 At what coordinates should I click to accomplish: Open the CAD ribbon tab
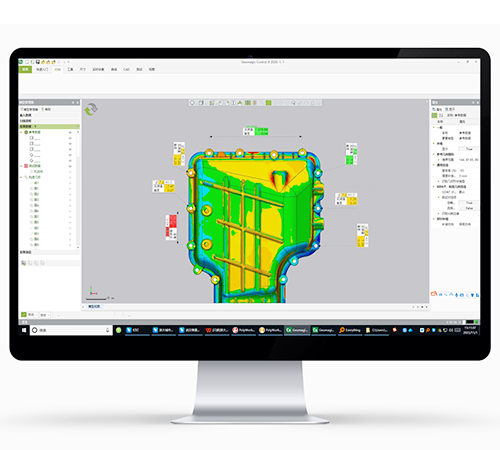[126, 69]
